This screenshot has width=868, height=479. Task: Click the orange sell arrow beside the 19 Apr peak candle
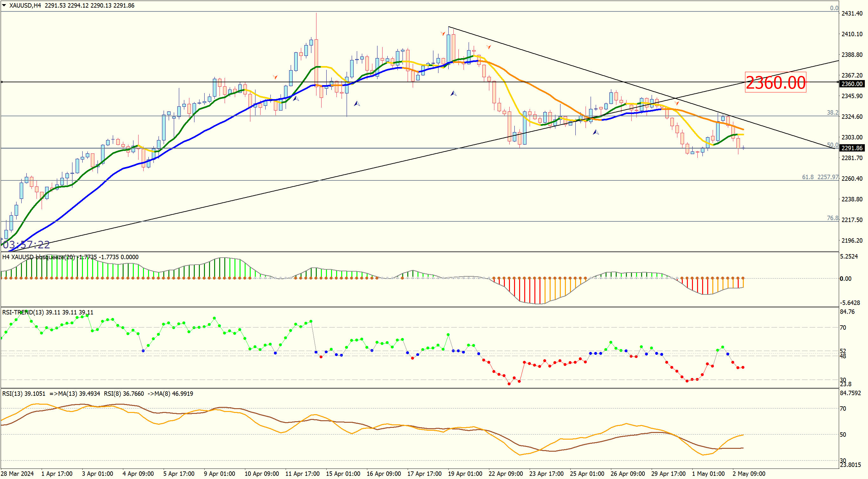(443, 34)
